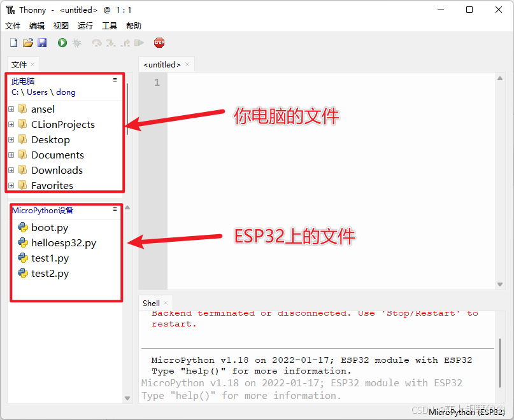Click the Step Into debug icon

click(111, 43)
